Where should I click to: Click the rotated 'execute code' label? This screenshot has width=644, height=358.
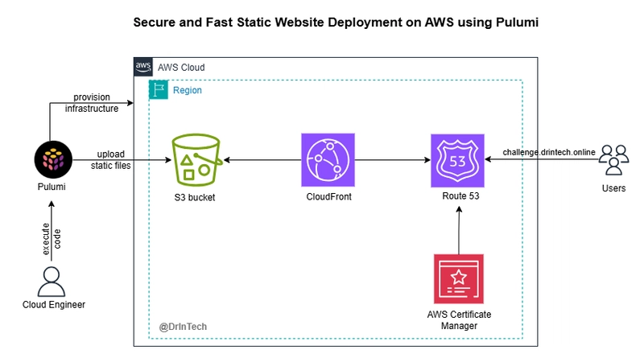click(52, 239)
